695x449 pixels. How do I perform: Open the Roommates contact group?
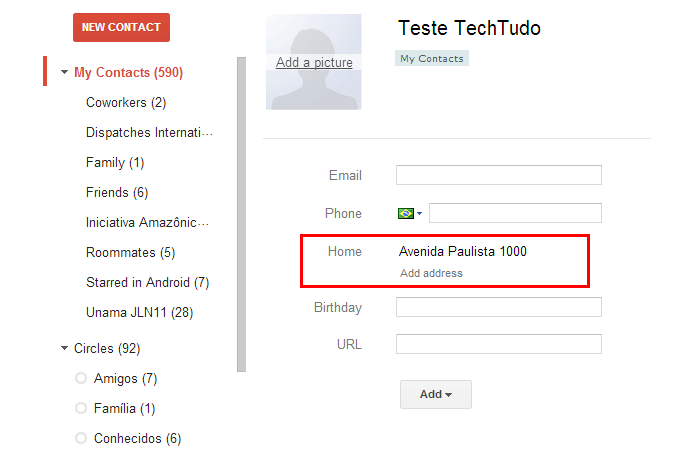[x=130, y=252]
